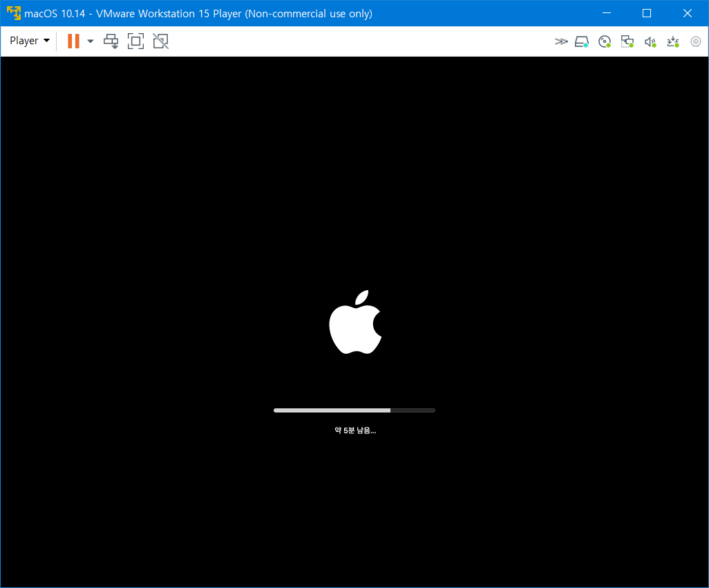Open the USB device icon
Screen dimensions: 709x588
click(x=673, y=42)
